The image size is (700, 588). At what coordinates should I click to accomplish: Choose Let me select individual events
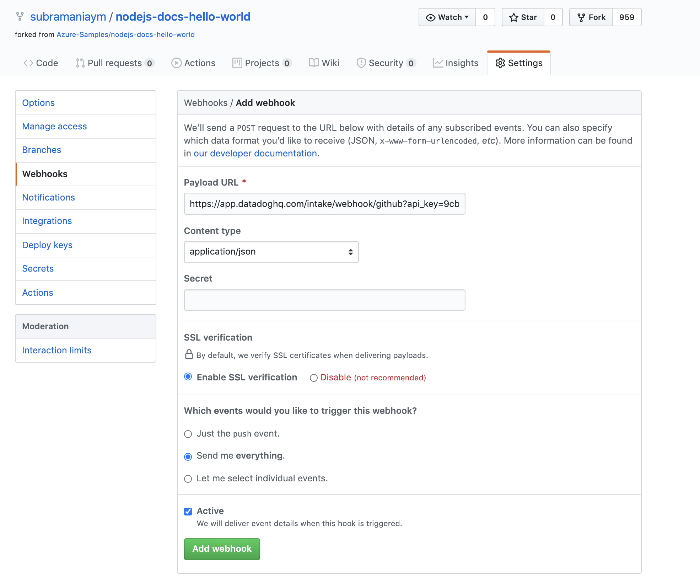click(188, 479)
